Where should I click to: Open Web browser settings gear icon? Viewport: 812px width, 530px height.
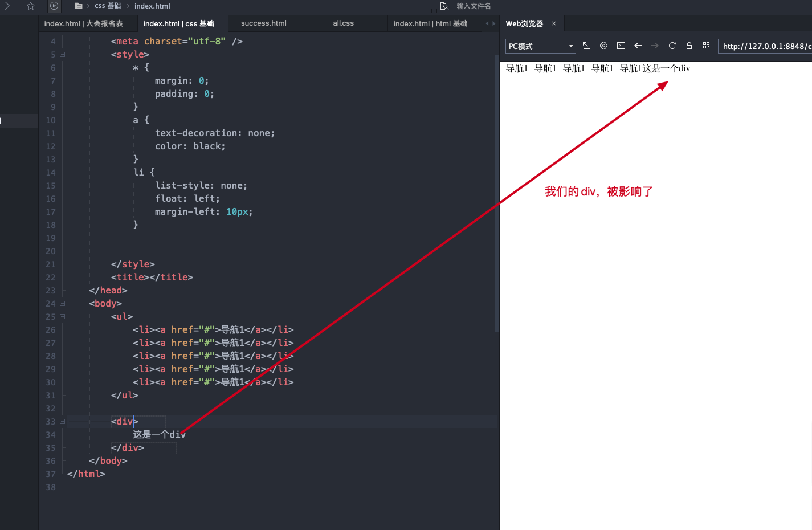pyautogui.click(x=603, y=46)
